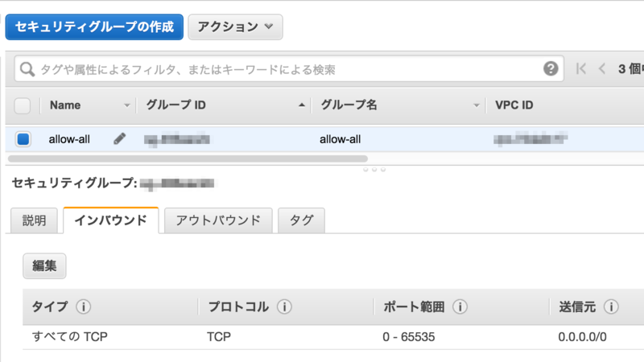
Task: Toggle the select-all checkbox in table header
Action: [23, 105]
